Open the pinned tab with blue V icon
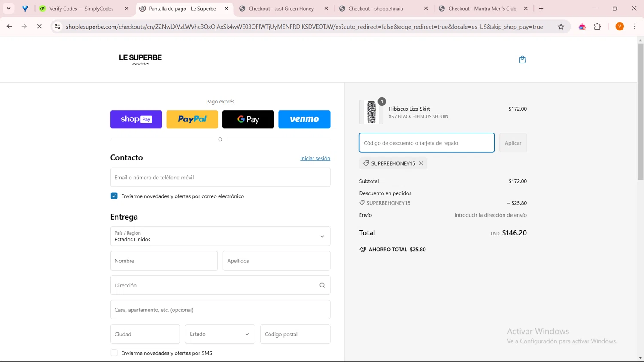This screenshot has height=362, width=644. point(25,9)
